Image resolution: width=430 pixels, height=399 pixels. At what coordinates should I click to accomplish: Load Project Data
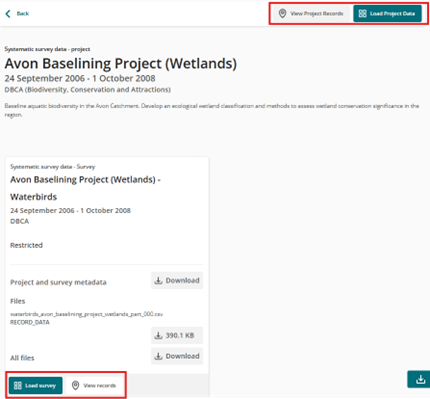pos(387,13)
